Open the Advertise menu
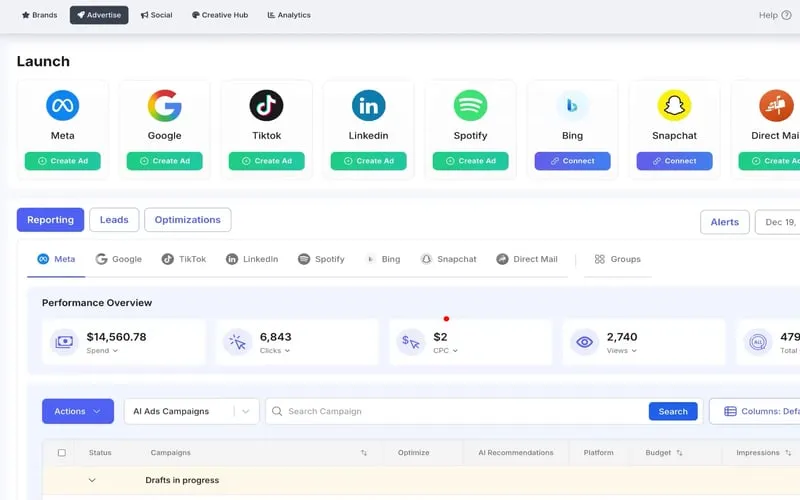Viewport: 800px width, 500px height. pyautogui.click(x=99, y=15)
